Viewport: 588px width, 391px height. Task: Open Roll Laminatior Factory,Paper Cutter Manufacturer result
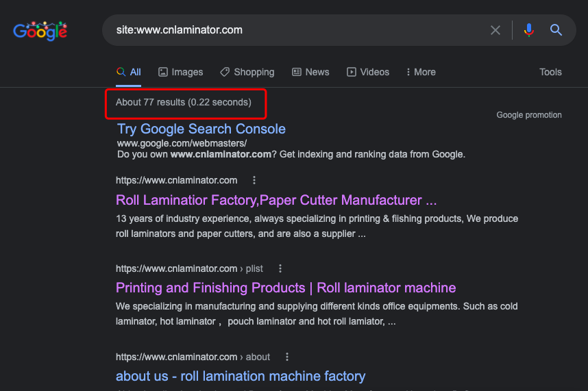(x=276, y=200)
